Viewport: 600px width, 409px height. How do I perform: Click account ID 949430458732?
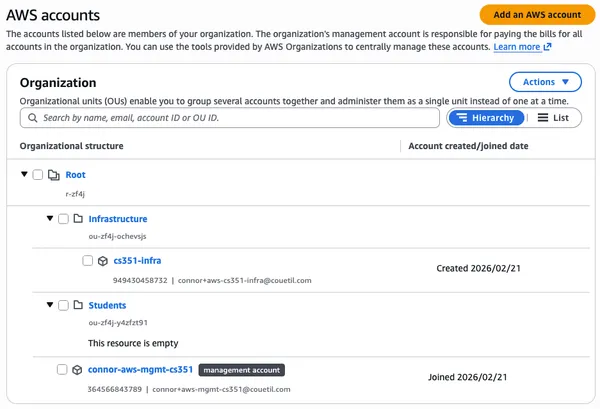coord(140,280)
